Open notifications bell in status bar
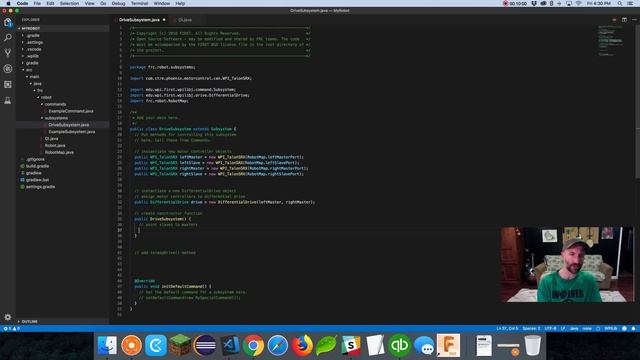Screen dimensions: 640x360 pos(633,328)
